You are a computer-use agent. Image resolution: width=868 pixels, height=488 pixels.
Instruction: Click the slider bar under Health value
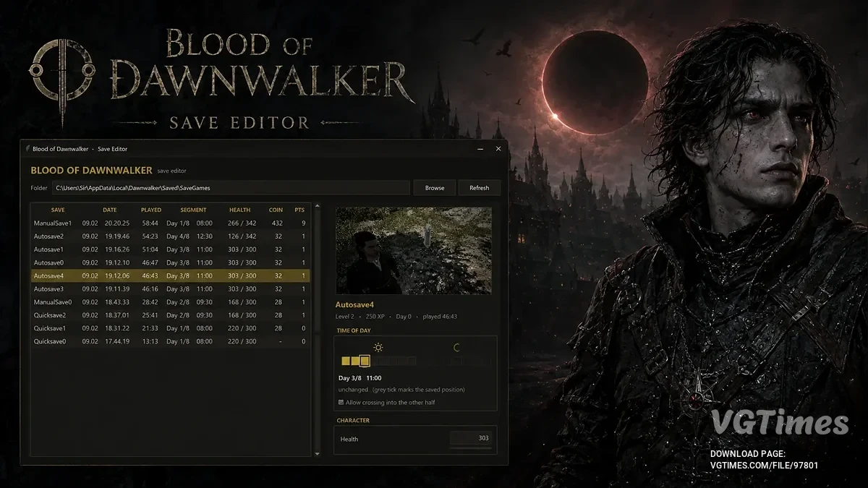470,448
